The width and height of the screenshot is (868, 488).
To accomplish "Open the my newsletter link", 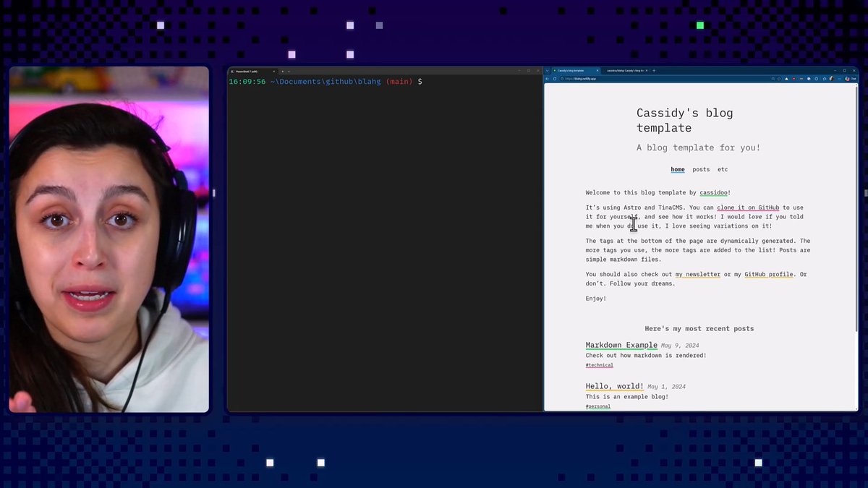I will 698,275.
